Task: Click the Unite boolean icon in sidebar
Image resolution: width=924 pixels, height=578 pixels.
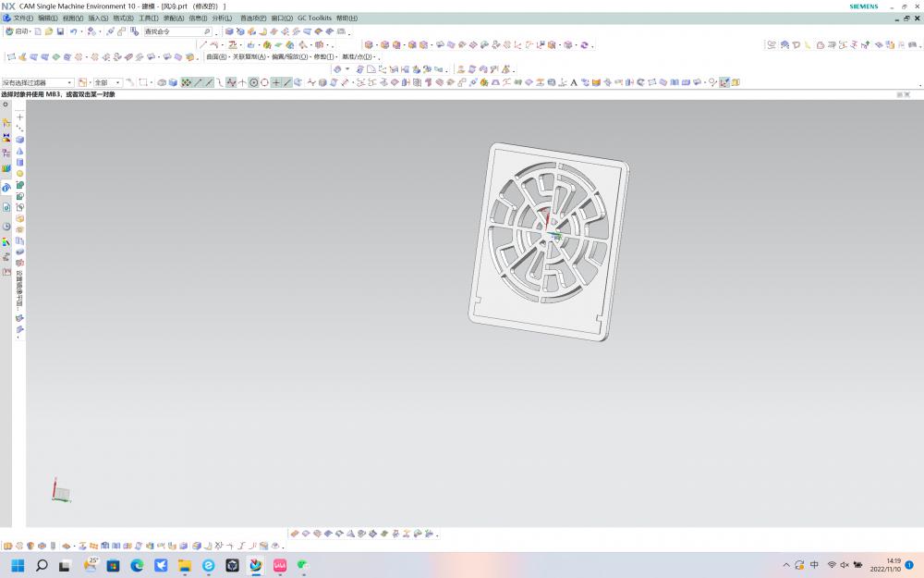Action: 19,185
